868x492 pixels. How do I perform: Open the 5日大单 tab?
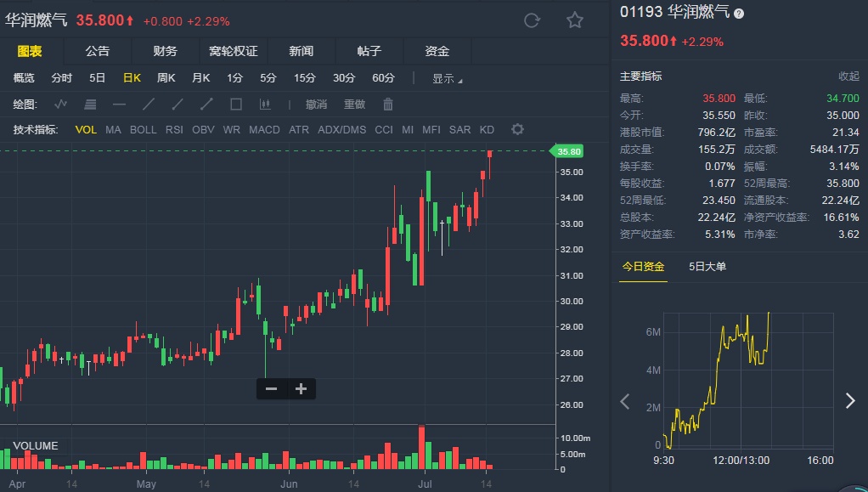[707, 267]
